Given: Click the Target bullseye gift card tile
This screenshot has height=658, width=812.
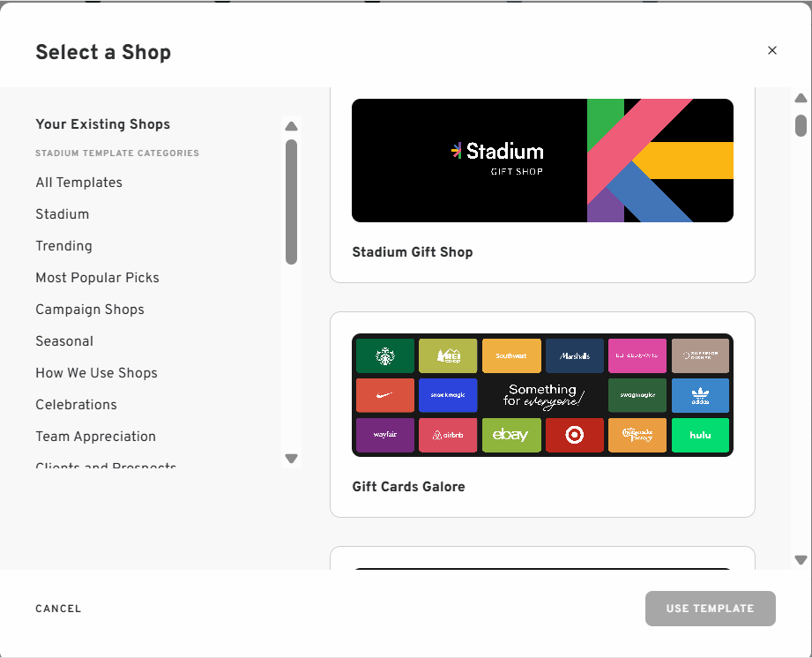Looking at the screenshot, I should pyautogui.click(x=575, y=435).
